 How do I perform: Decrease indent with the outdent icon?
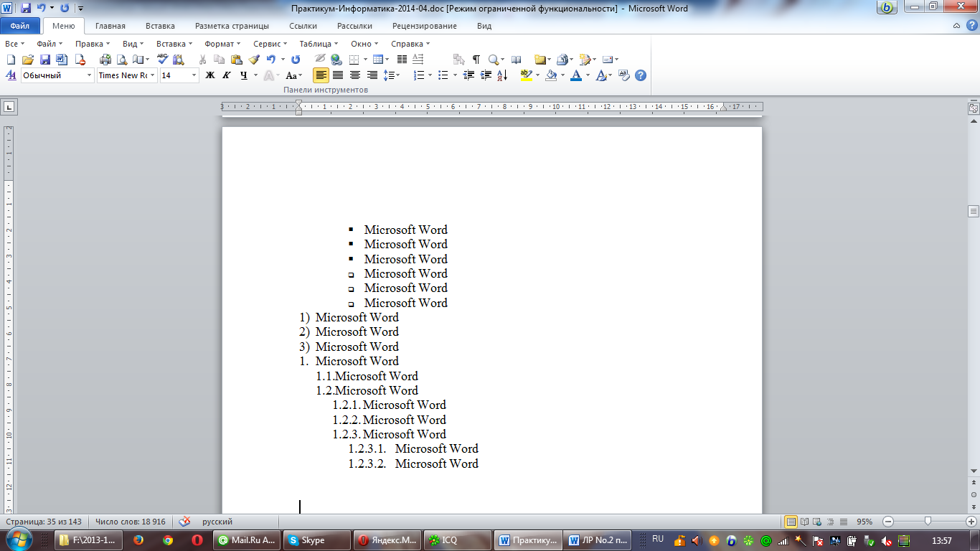pyautogui.click(x=468, y=75)
